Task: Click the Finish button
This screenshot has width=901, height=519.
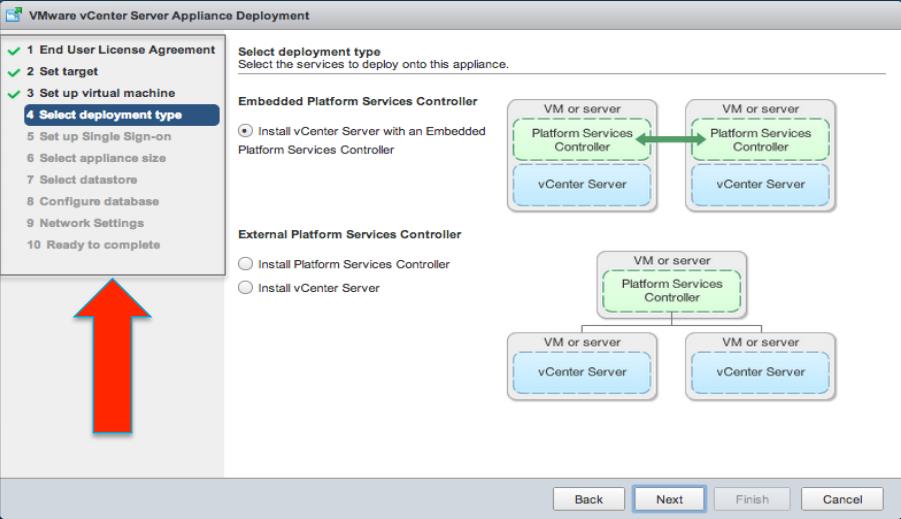Action: coord(752,499)
